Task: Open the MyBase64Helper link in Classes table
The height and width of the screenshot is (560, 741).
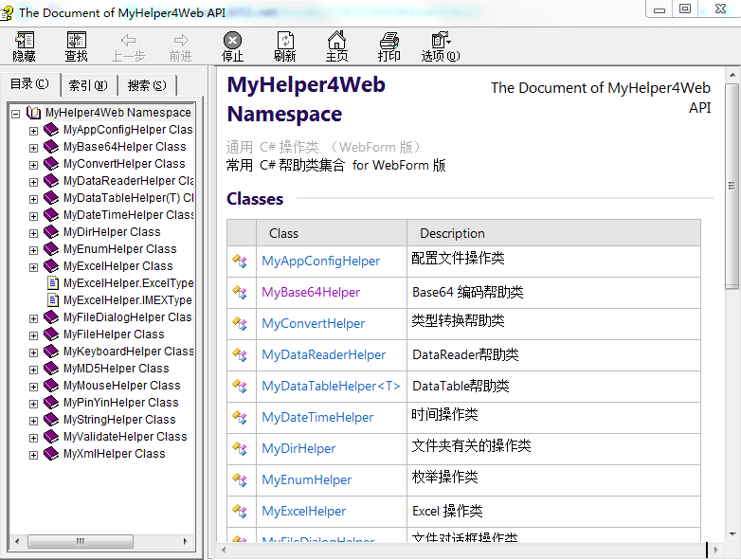Action: [x=311, y=292]
